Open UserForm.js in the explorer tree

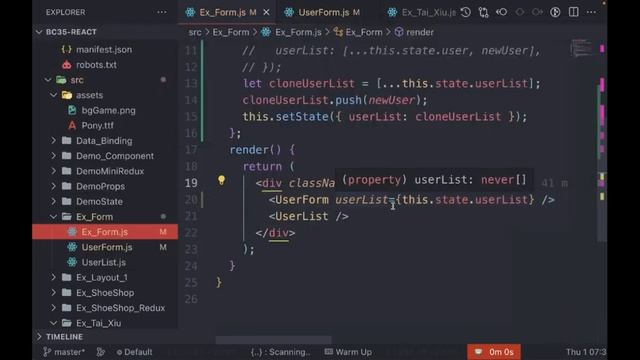pyautogui.click(x=107, y=247)
